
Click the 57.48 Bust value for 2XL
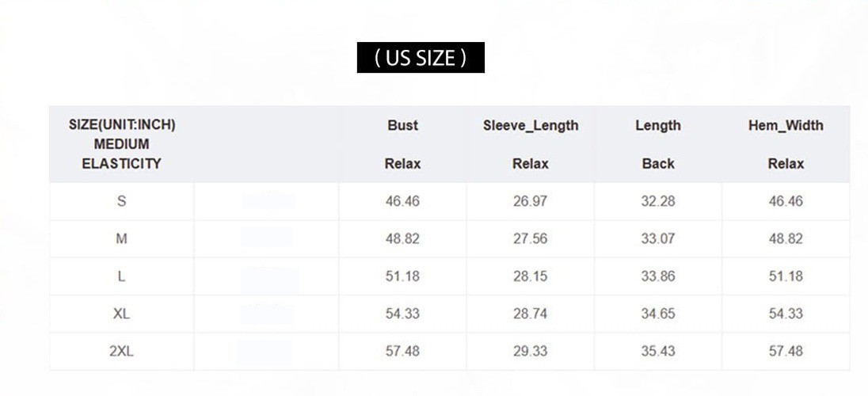point(402,351)
